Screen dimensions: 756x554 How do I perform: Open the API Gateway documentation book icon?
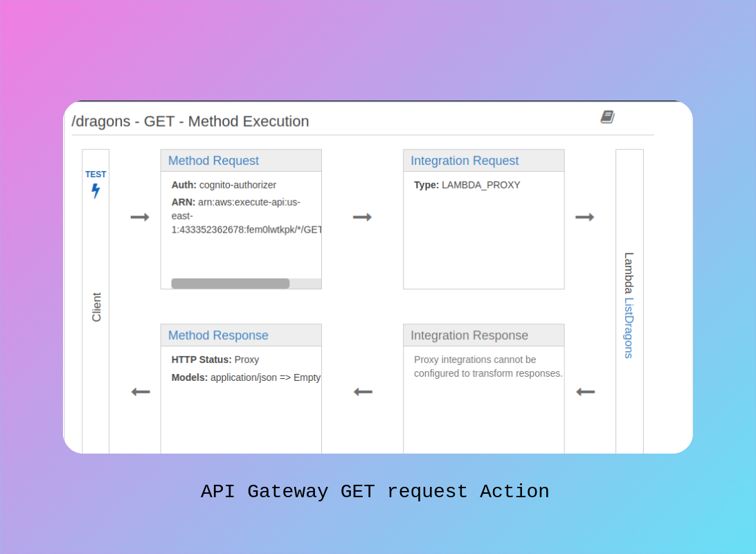click(607, 116)
